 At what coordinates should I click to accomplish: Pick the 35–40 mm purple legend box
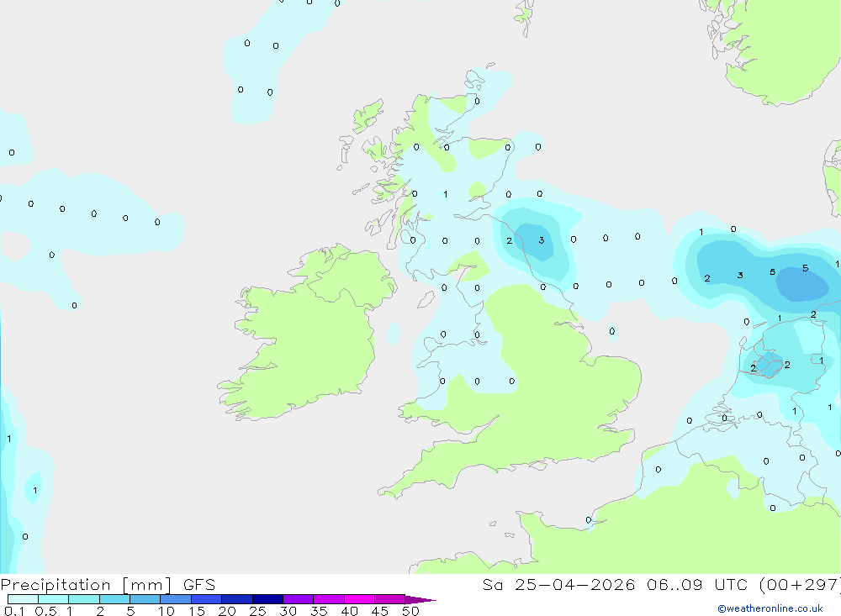329,599
